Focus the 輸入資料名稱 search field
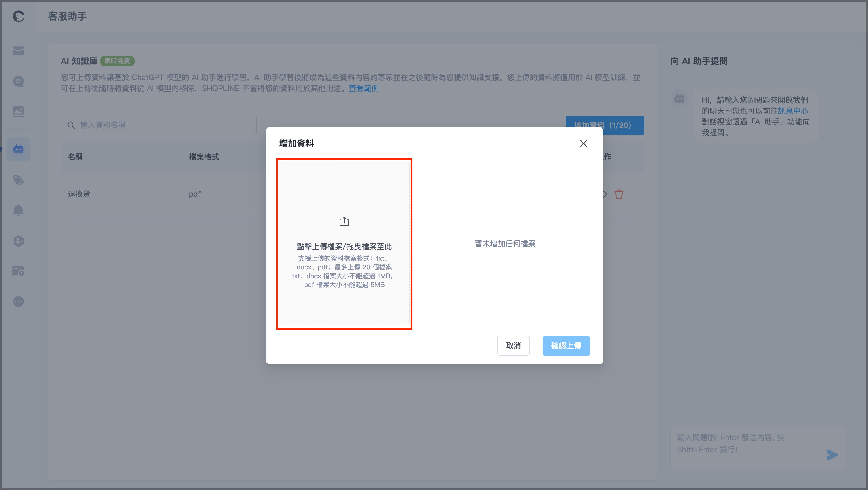Screen dimensions: 868x490 click(158, 125)
